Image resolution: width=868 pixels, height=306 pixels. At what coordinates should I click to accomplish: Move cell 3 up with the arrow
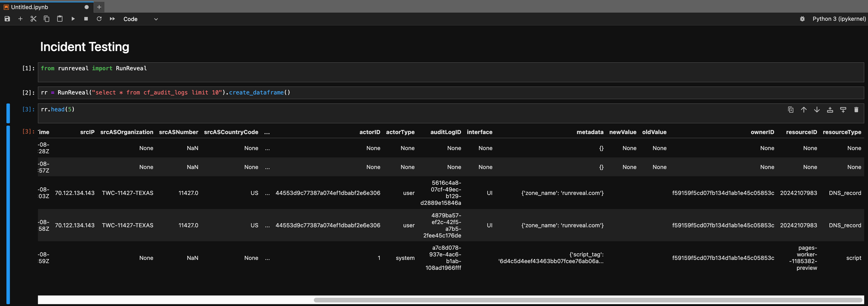coord(804,110)
